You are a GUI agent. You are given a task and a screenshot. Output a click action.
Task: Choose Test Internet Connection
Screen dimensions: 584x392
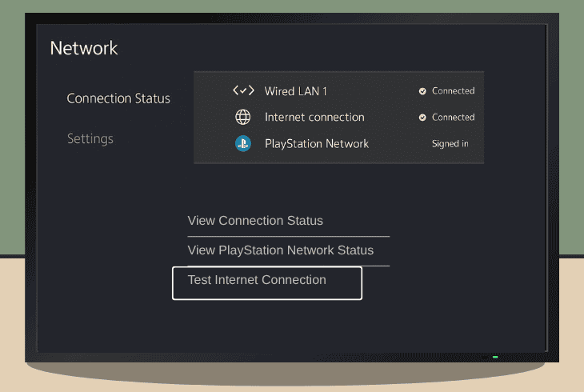pos(267,283)
